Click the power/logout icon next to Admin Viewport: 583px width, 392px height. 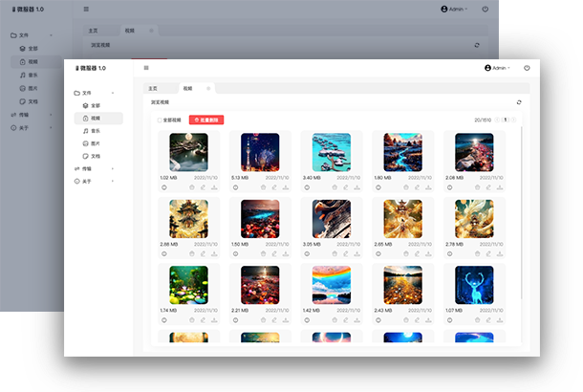coord(527,68)
